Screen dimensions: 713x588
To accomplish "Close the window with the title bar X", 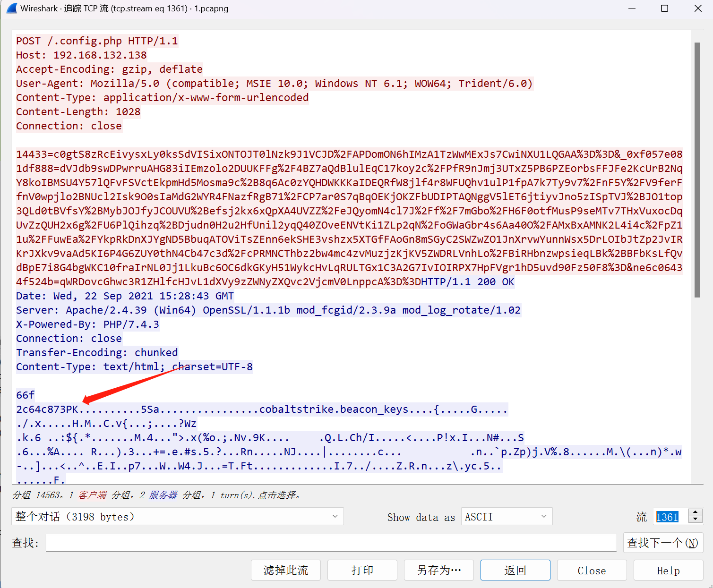I will [698, 9].
